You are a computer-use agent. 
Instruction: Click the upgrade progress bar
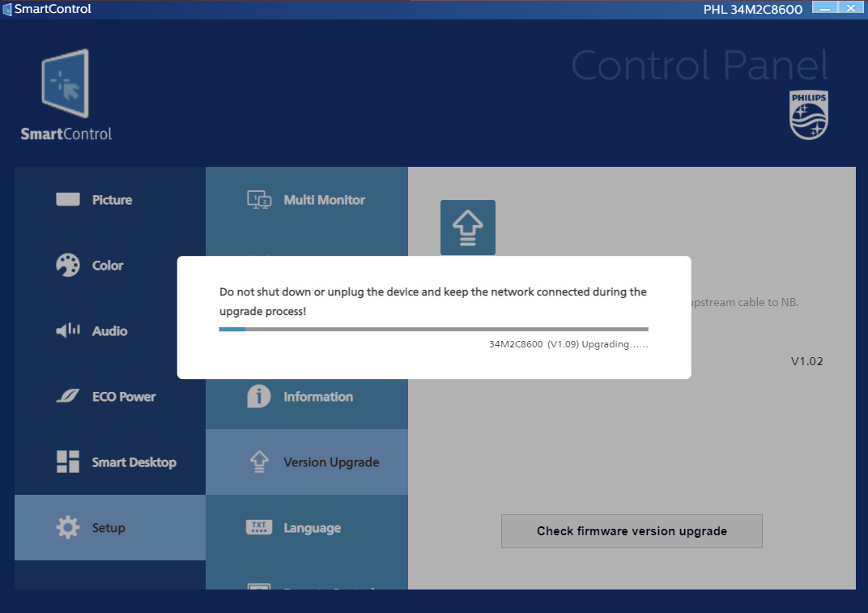[x=433, y=329]
